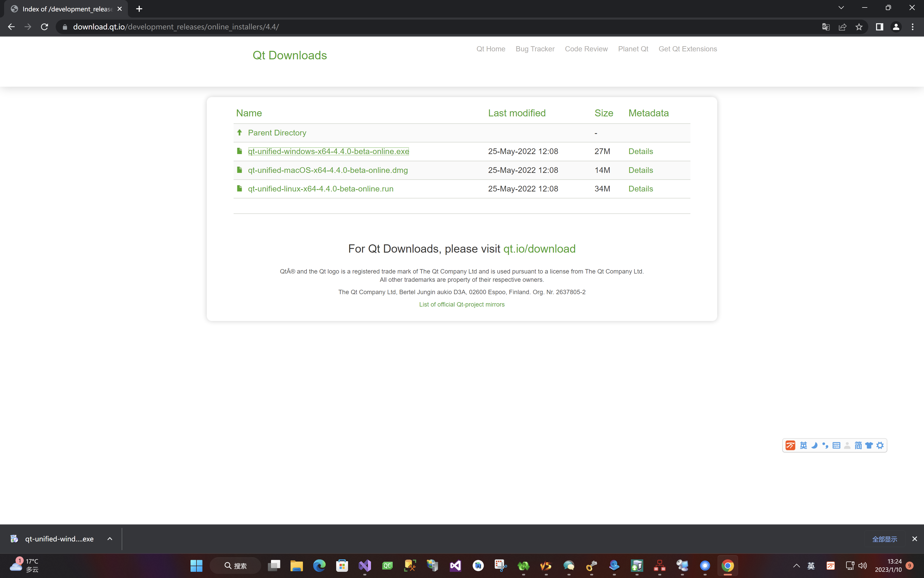Screen dimensions: 924x578
Task: Open volume control in system tray
Action: [863, 566]
